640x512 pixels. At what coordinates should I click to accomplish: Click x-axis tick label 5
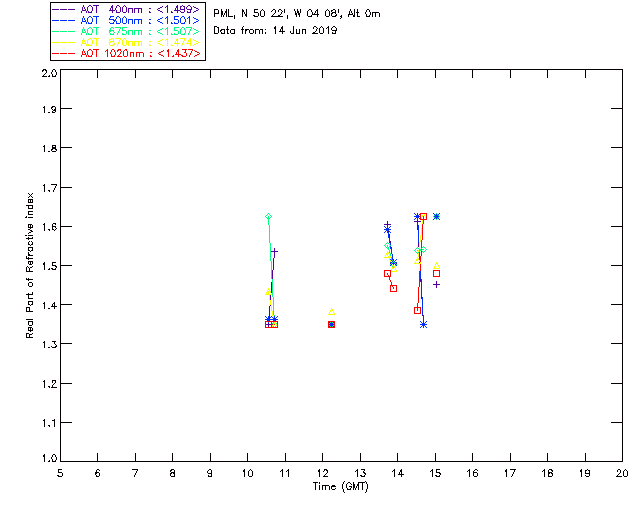(60, 473)
